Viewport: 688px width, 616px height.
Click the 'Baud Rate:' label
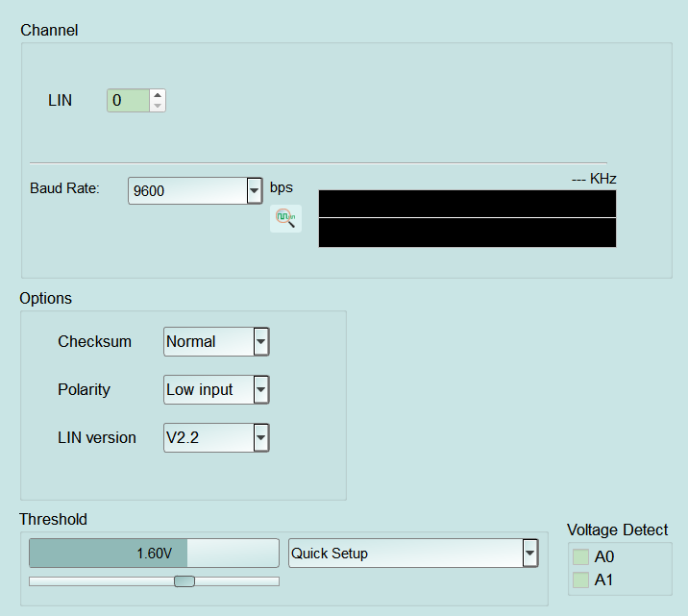tap(65, 188)
